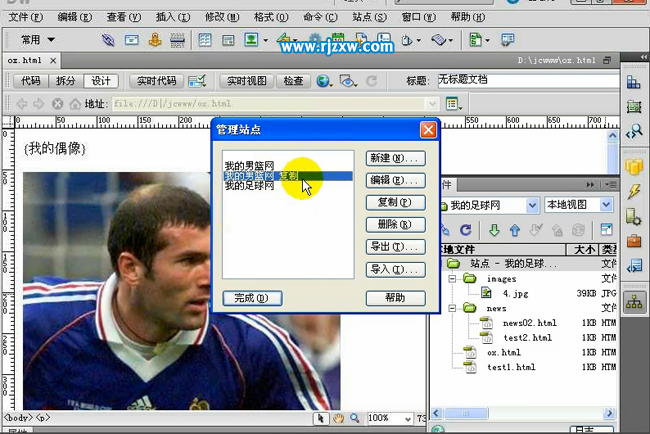Preview page in browser globe icon
Viewport: 650px width, 434px height.
[323, 81]
